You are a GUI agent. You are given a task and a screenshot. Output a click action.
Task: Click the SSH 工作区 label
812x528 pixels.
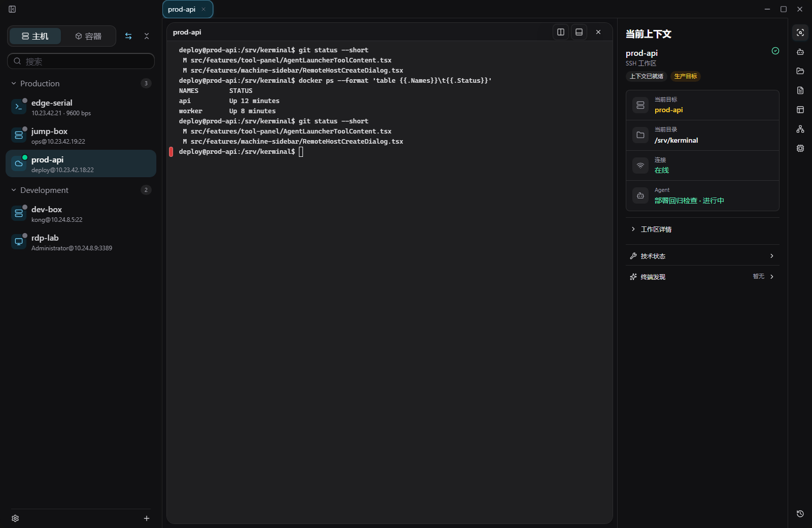[x=641, y=63]
